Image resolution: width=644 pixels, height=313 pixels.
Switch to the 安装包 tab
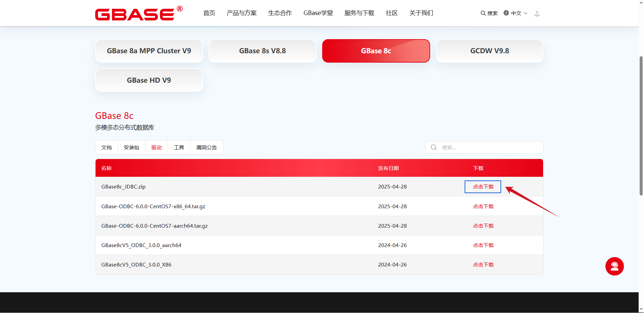click(x=131, y=148)
